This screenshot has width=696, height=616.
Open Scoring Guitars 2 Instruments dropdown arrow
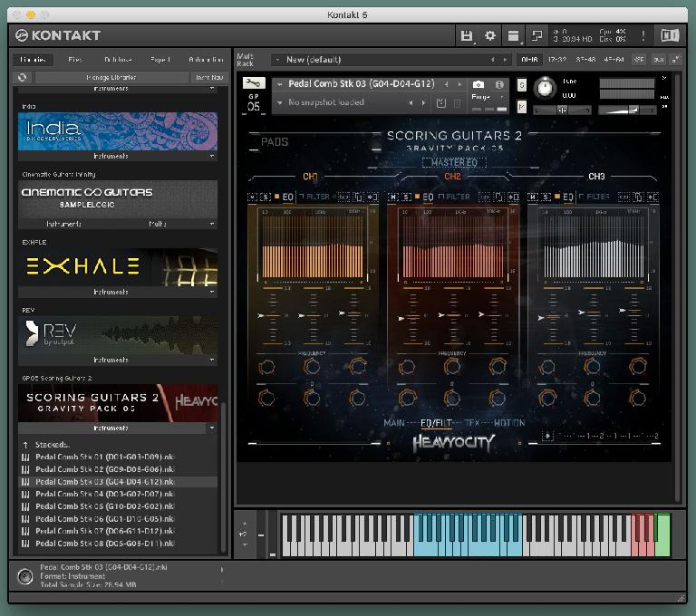(x=212, y=428)
